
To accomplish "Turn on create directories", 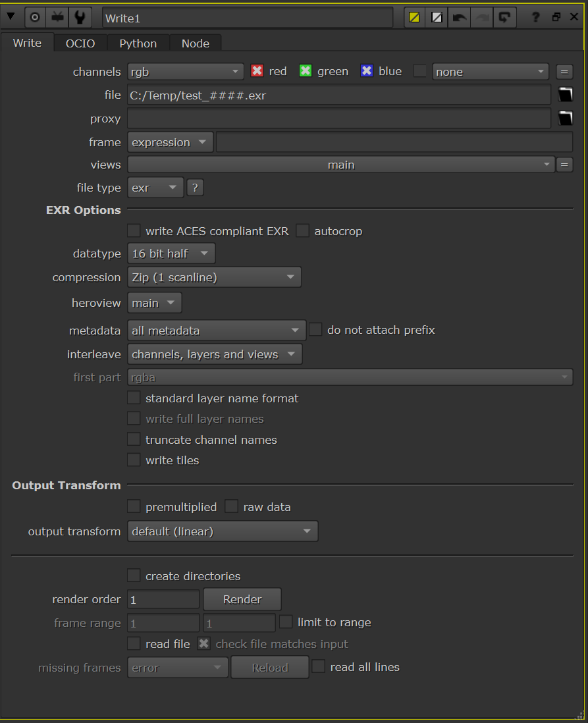I will coord(134,575).
